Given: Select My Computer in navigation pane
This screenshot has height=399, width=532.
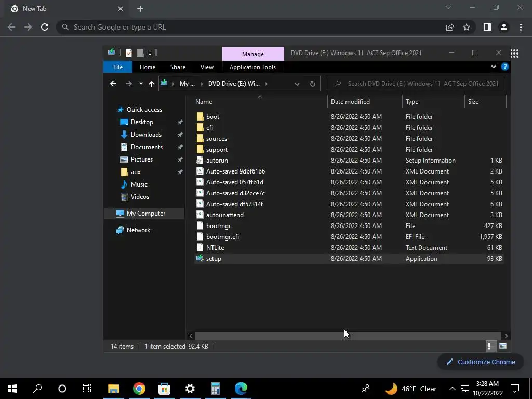Looking at the screenshot, I should [x=145, y=214].
